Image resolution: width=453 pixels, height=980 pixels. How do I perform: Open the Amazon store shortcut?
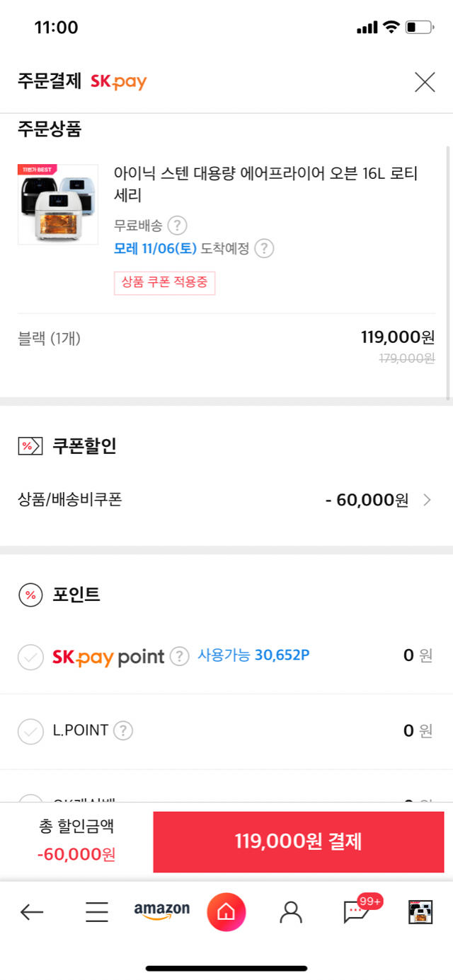tap(162, 911)
